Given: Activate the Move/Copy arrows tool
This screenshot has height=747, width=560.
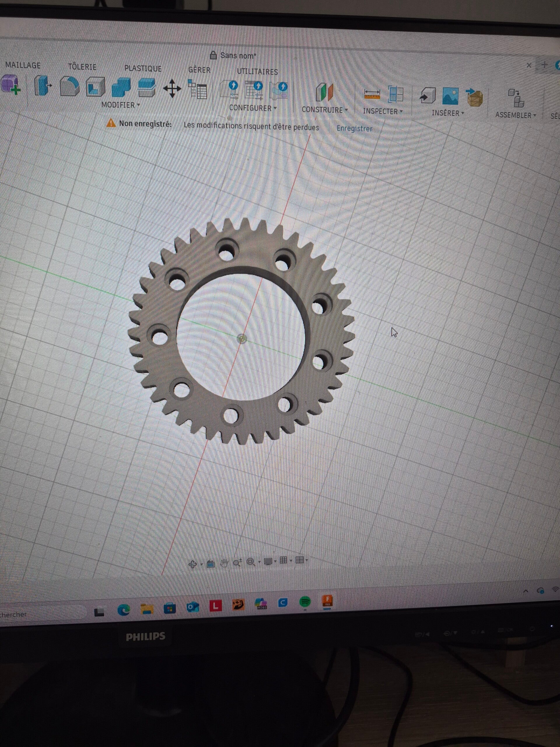Looking at the screenshot, I should pyautogui.click(x=172, y=88).
